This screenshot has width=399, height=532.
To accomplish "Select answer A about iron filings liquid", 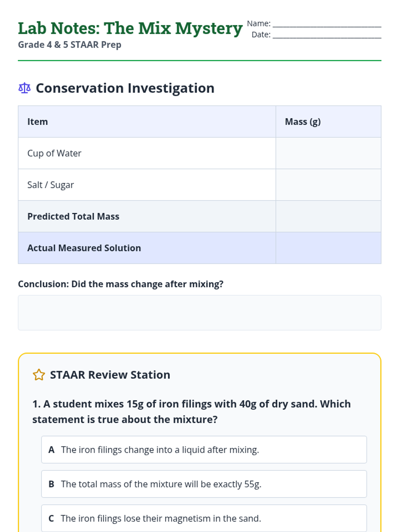I will click(x=204, y=450).
